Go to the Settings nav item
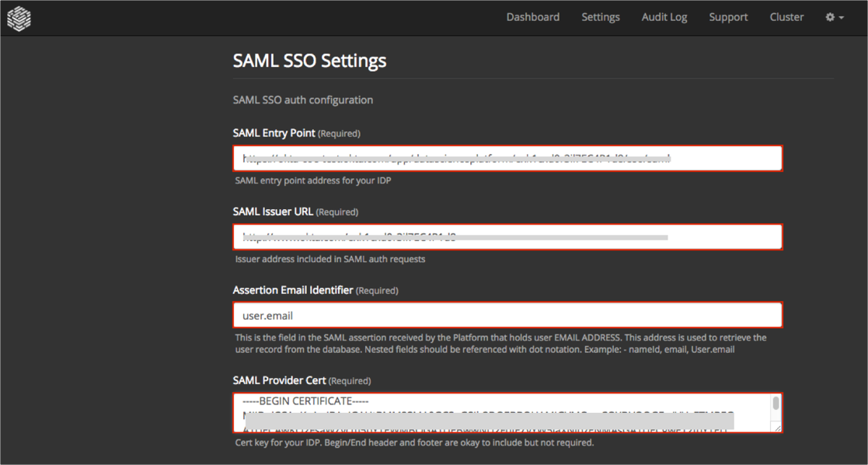Viewport: 868px width, 465px height. tap(600, 17)
